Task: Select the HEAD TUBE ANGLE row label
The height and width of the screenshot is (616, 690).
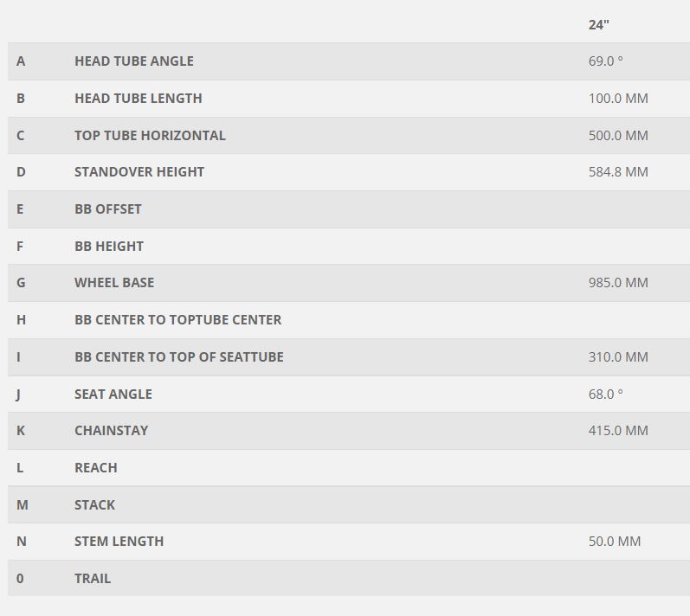Action: point(134,61)
